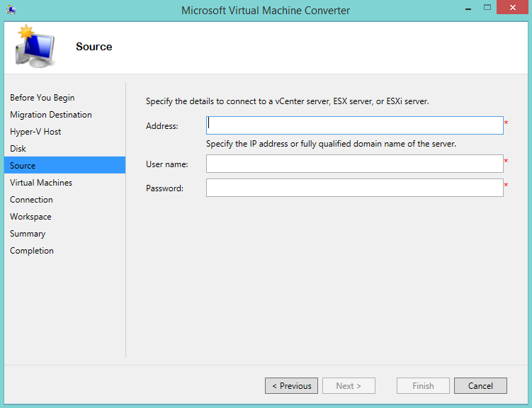Screen dimensions: 532x408
Task: Focus the Address input field
Action: pyautogui.click(x=355, y=125)
